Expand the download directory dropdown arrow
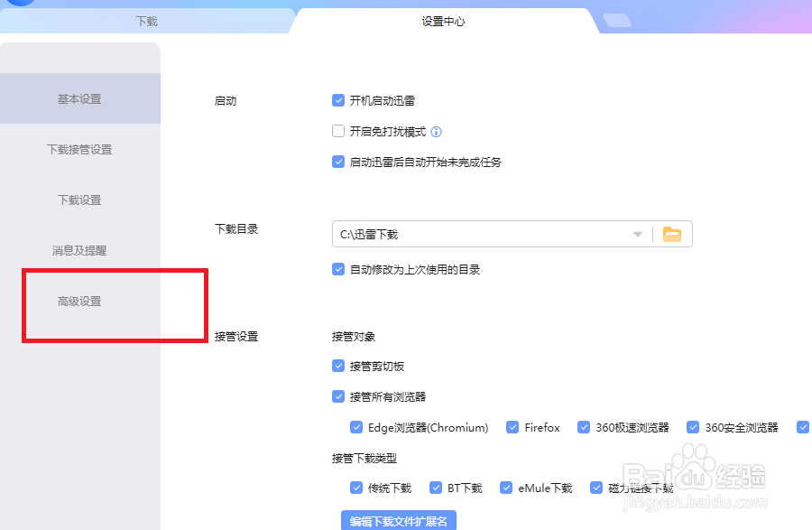This screenshot has width=812, height=530. pyautogui.click(x=637, y=233)
